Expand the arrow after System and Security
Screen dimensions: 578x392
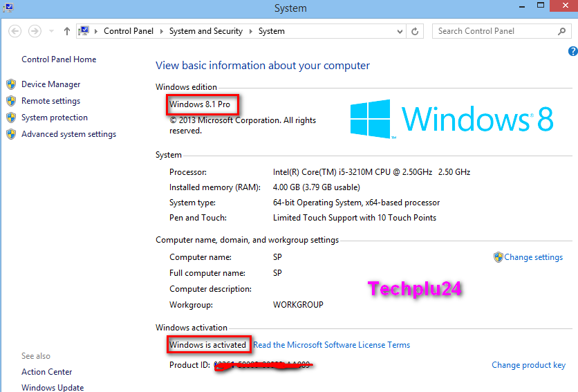click(251, 31)
